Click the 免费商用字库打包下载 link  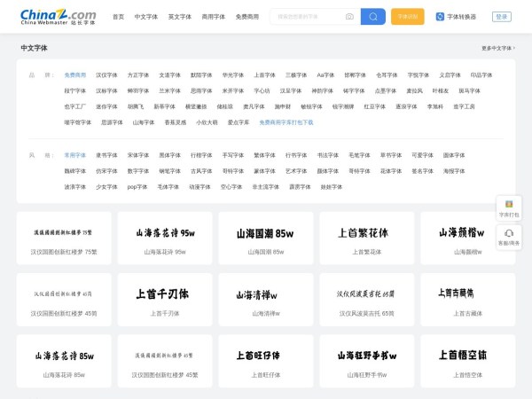286,122
